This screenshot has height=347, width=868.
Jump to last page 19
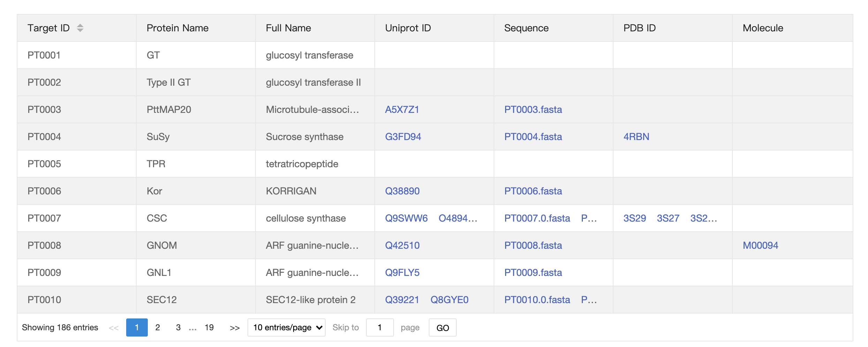pyautogui.click(x=209, y=327)
